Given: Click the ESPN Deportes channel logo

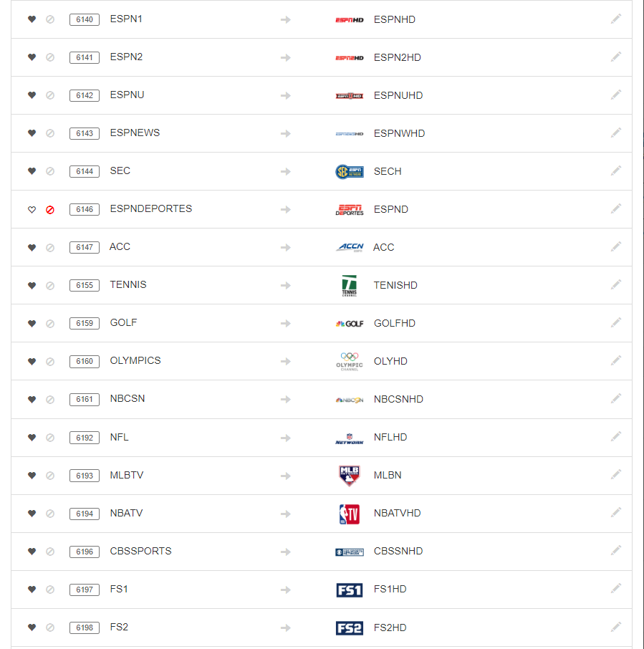Looking at the screenshot, I should pyautogui.click(x=350, y=209).
